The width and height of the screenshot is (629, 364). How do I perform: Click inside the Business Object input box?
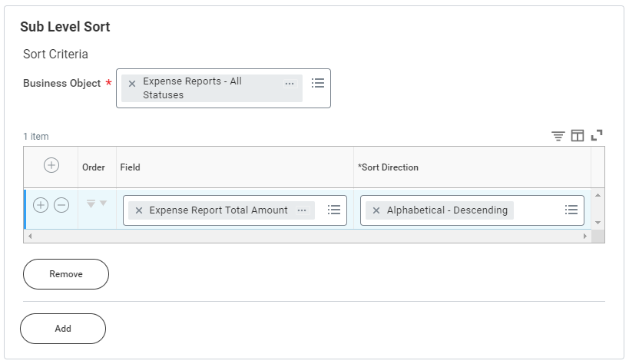click(223, 88)
